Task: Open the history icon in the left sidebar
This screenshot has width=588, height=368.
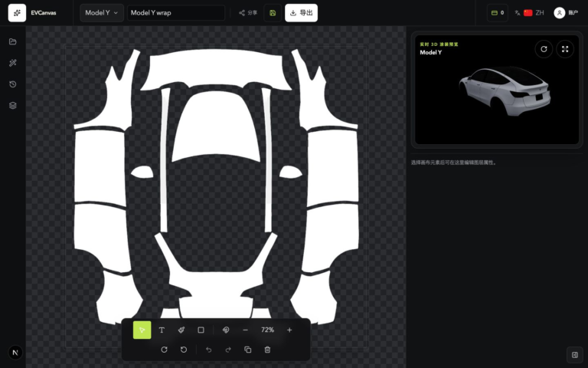Action: tap(13, 84)
